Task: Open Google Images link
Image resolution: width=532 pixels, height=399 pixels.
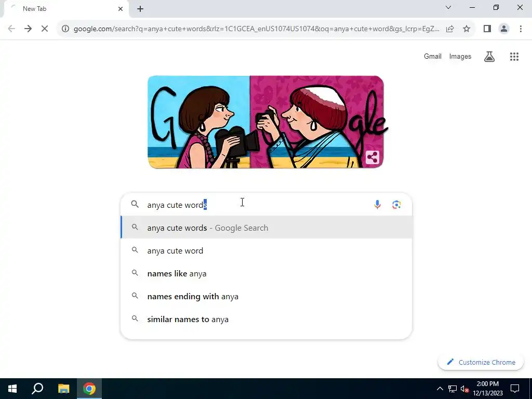Action: pyautogui.click(x=460, y=56)
